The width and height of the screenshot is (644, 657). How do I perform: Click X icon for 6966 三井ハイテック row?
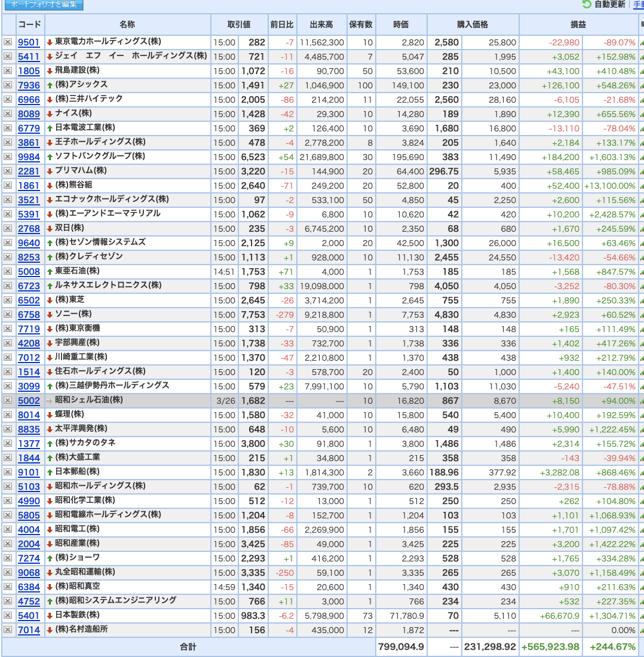click(8, 99)
